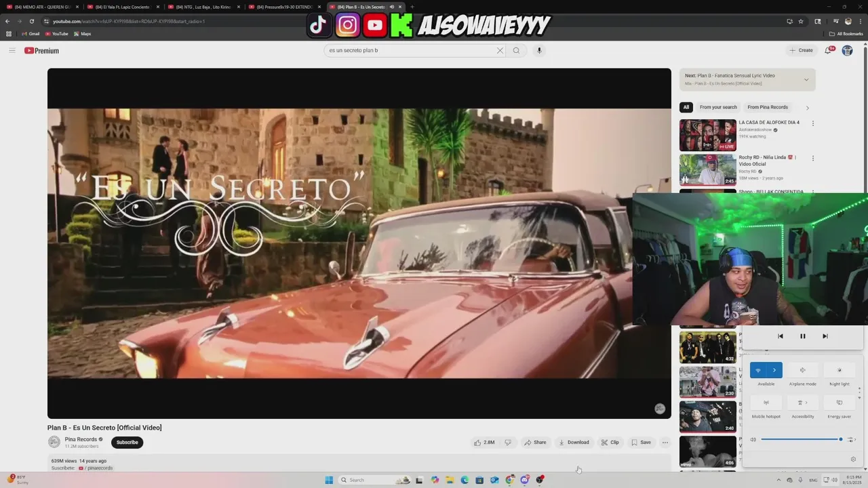Toggle Energy saver
Viewport: 868px width, 488px height.
[840, 403]
